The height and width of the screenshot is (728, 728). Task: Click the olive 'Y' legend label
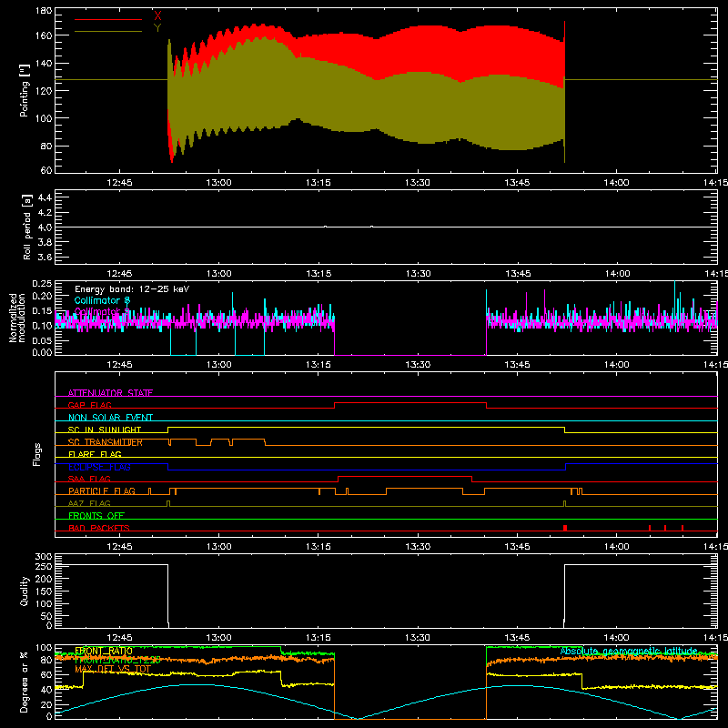point(157,28)
